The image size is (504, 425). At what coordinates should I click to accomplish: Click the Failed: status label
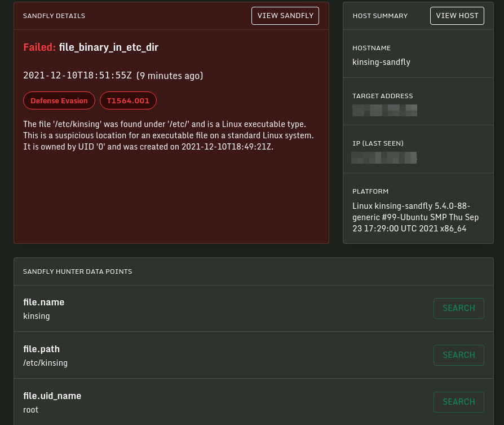tap(39, 47)
